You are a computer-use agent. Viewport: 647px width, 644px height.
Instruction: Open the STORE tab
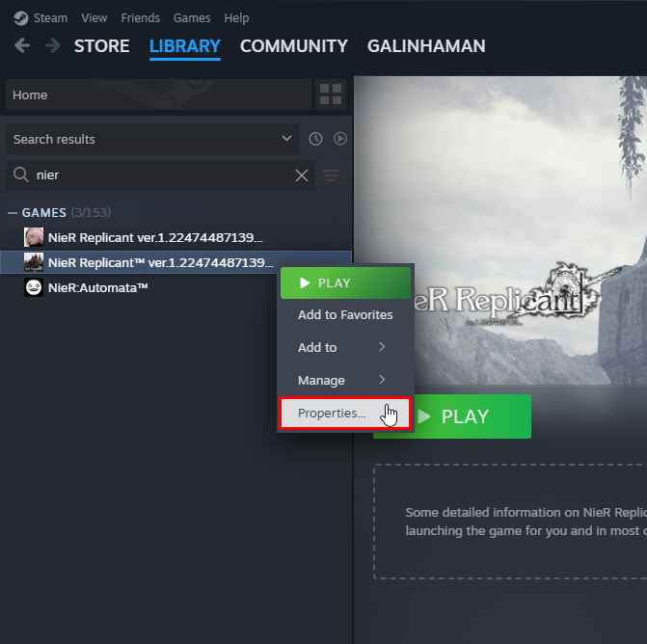coord(102,46)
